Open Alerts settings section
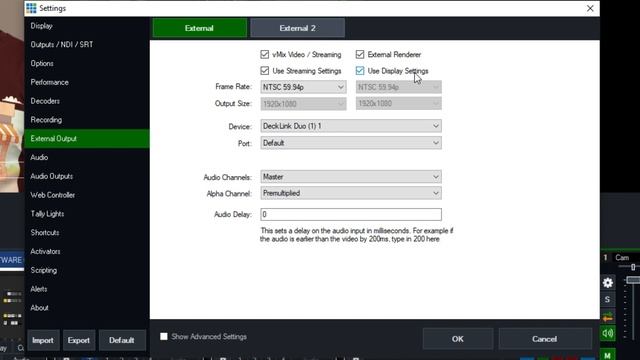Screen dimensions: 640x360 (87, 289)
